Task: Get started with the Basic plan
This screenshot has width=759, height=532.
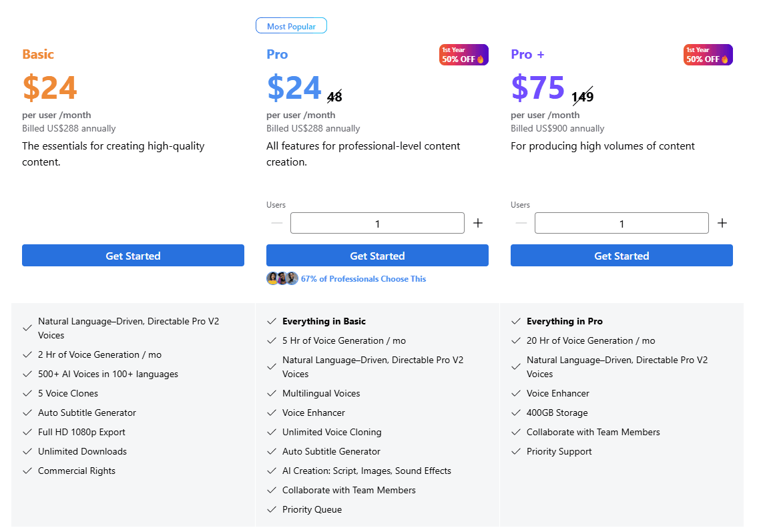Action: [133, 256]
